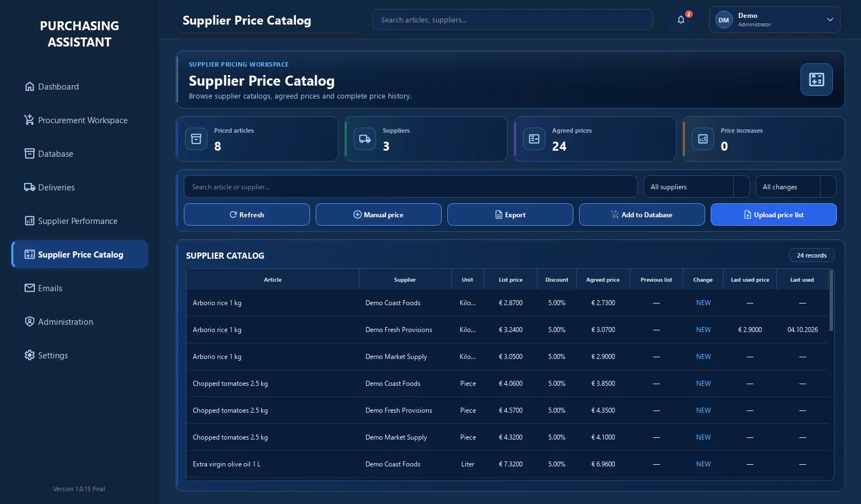Image resolution: width=861 pixels, height=504 pixels.
Task: Click the Priced articles box icon
Action: 196,139
